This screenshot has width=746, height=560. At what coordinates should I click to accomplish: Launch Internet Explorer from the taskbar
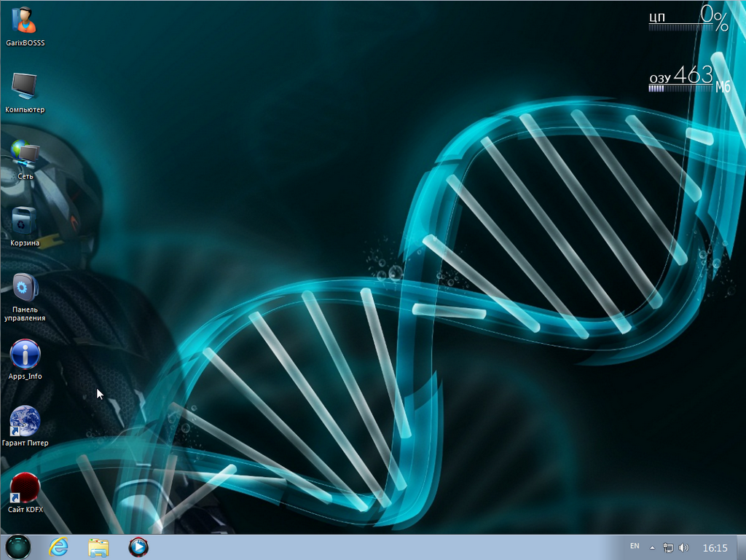pos(58,547)
